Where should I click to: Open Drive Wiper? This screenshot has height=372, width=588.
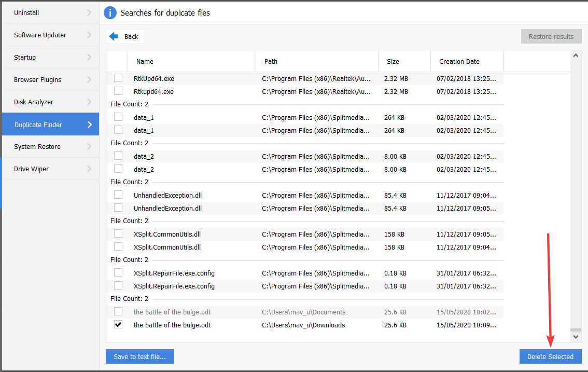click(x=51, y=169)
